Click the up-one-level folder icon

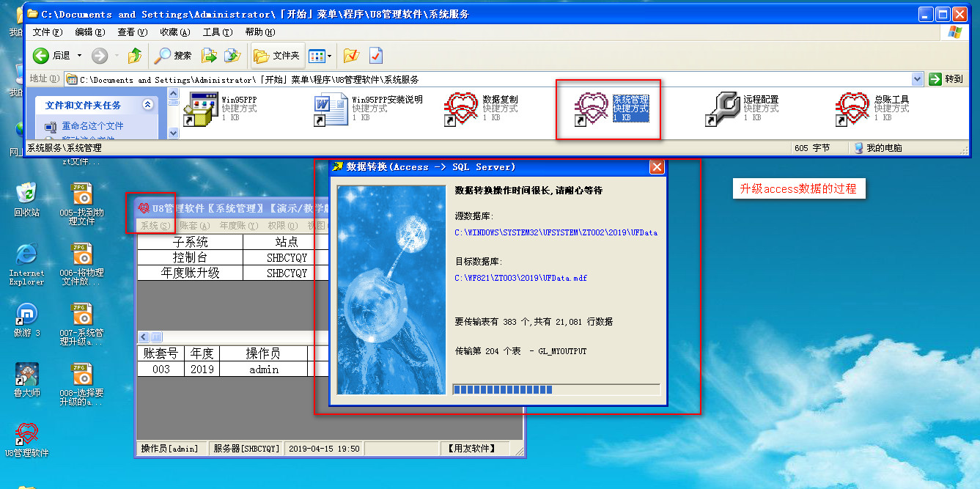(x=135, y=56)
